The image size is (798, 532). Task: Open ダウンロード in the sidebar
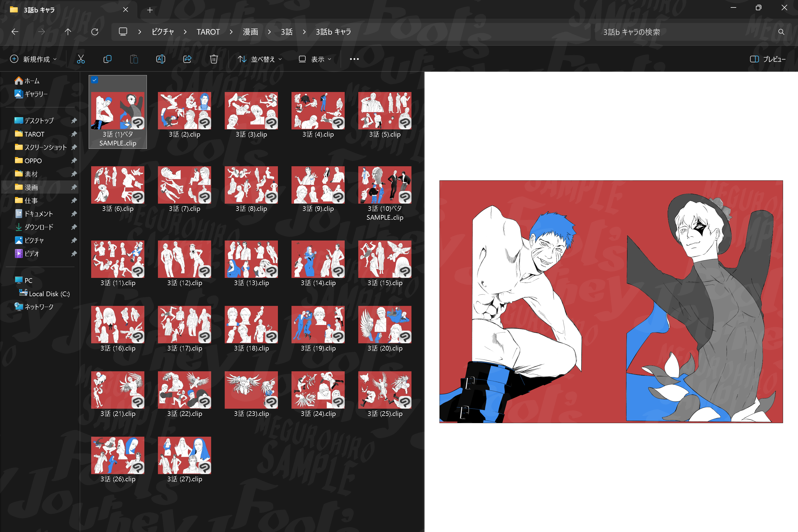pos(39,227)
